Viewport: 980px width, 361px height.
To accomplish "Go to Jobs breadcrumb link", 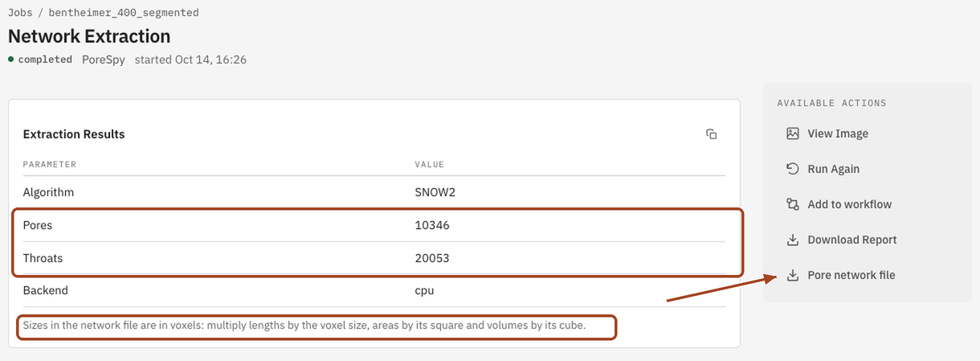I will click(x=21, y=13).
